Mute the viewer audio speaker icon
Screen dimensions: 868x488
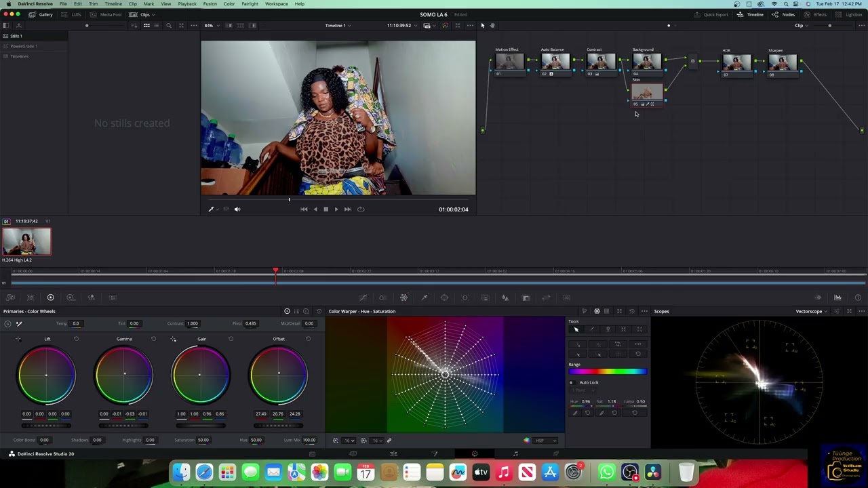click(237, 209)
